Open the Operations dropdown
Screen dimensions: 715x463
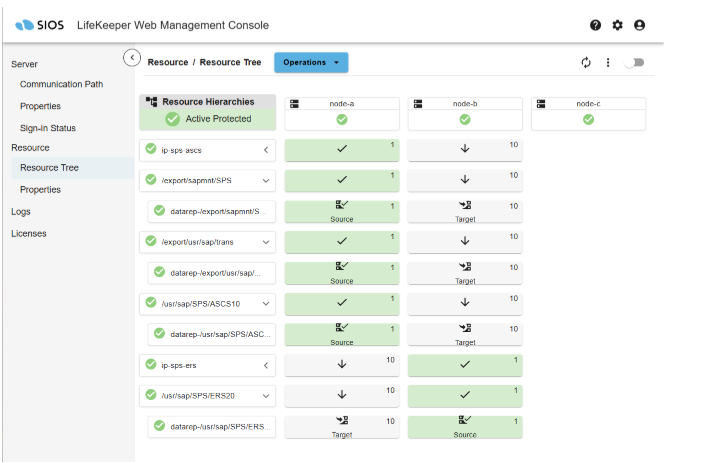[x=311, y=63]
